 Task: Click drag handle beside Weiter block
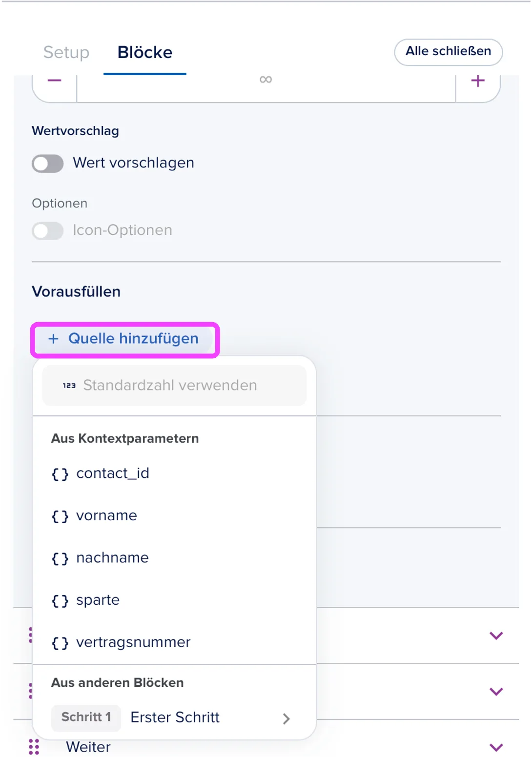[x=34, y=747]
